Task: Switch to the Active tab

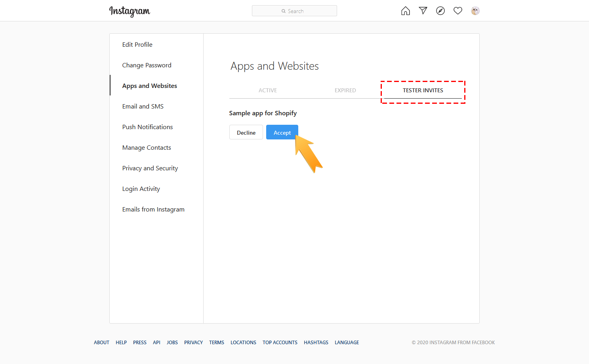Action: tap(268, 90)
